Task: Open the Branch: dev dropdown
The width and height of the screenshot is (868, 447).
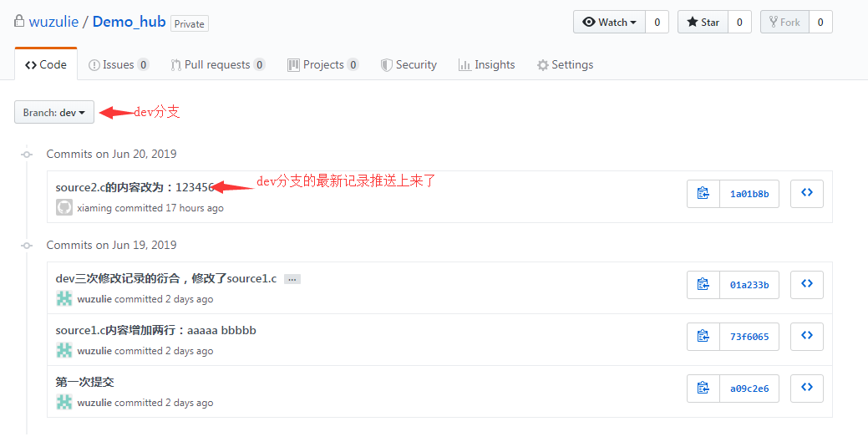Action: click(54, 113)
